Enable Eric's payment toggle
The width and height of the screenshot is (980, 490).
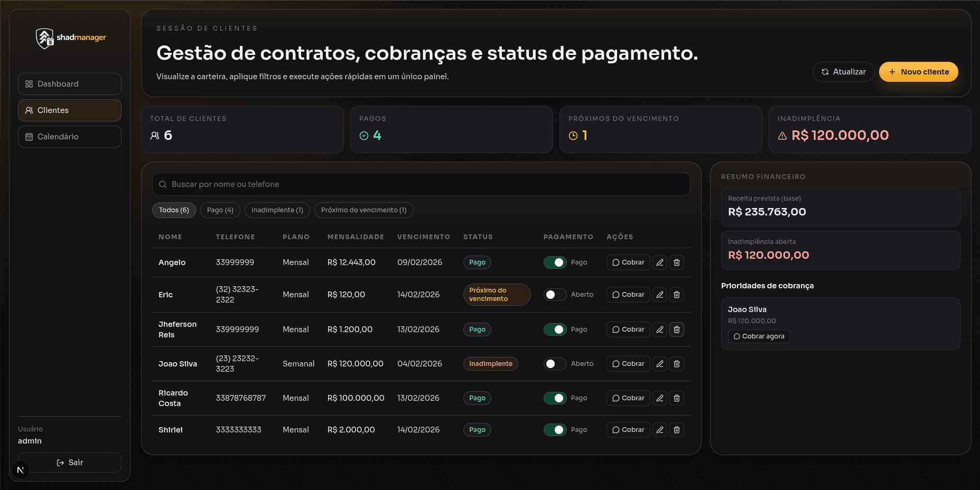pos(554,295)
